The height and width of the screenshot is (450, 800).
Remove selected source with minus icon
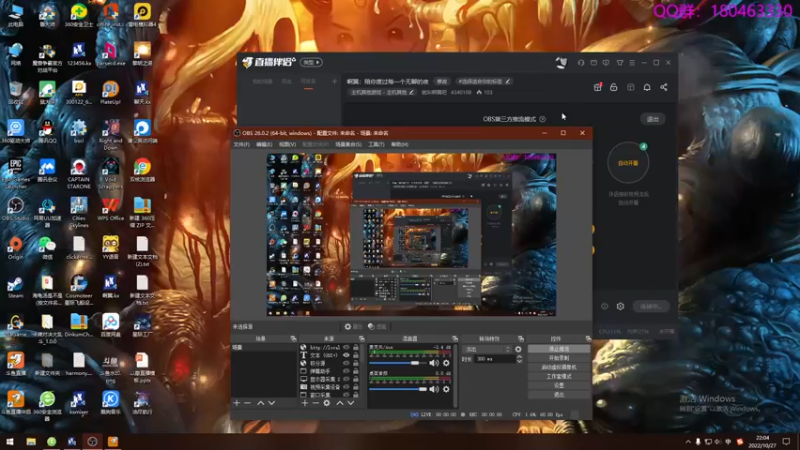click(315, 403)
